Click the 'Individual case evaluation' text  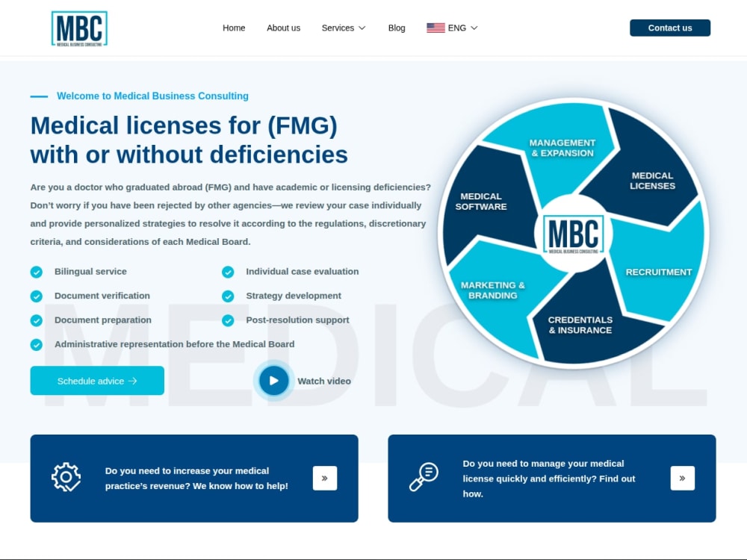click(x=302, y=272)
